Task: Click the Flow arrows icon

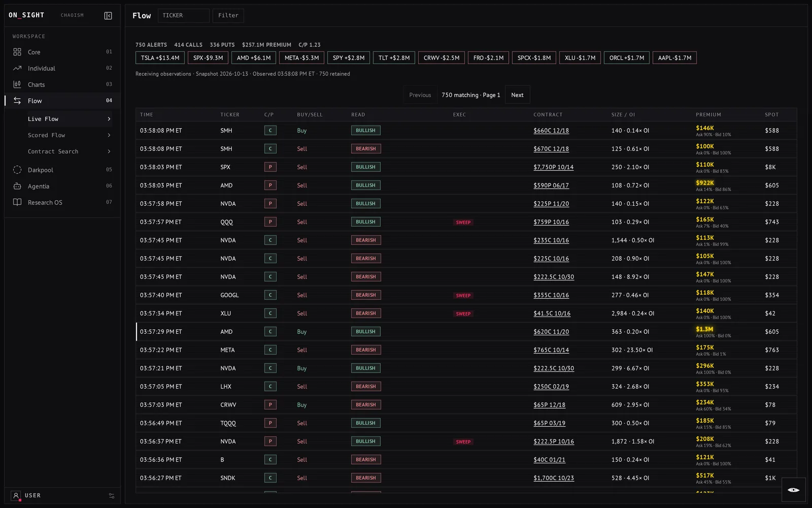Action: point(17,101)
